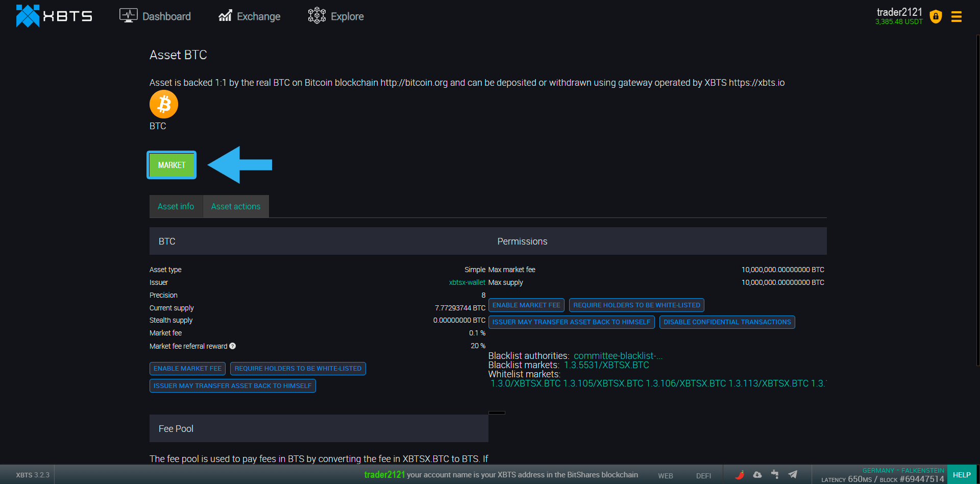Click the orange Bitcoin asset icon
The image size is (980, 484).
tap(163, 104)
